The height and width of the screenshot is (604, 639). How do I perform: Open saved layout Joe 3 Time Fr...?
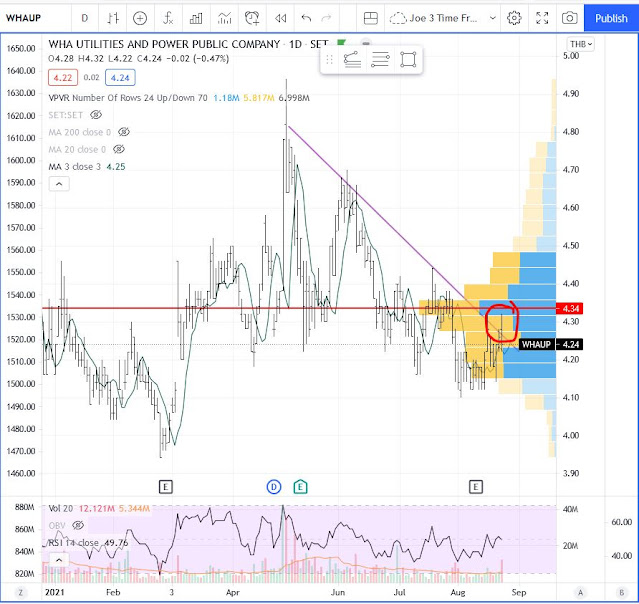434,18
